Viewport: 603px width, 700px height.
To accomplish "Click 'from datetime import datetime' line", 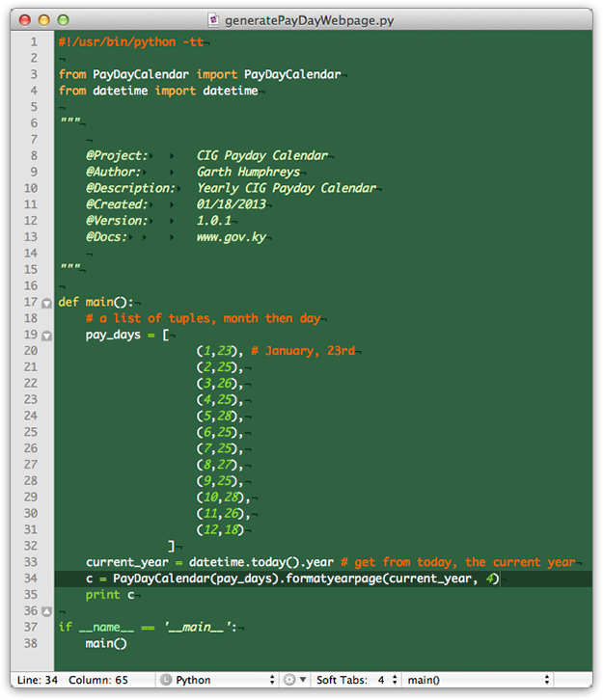I will [158, 91].
